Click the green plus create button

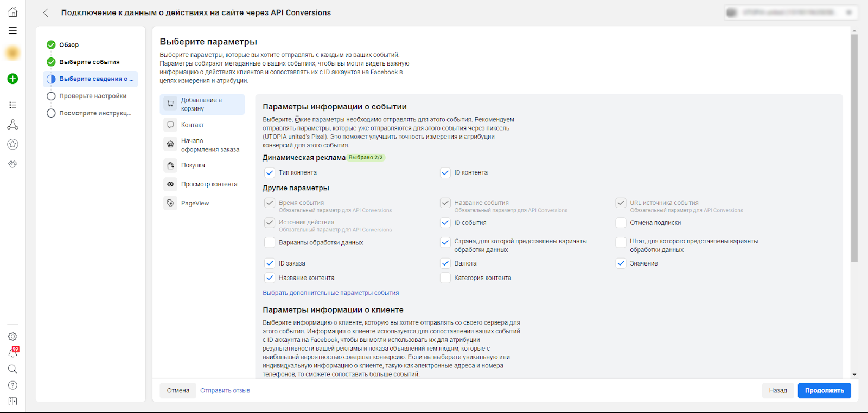pyautogui.click(x=12, y=79)
